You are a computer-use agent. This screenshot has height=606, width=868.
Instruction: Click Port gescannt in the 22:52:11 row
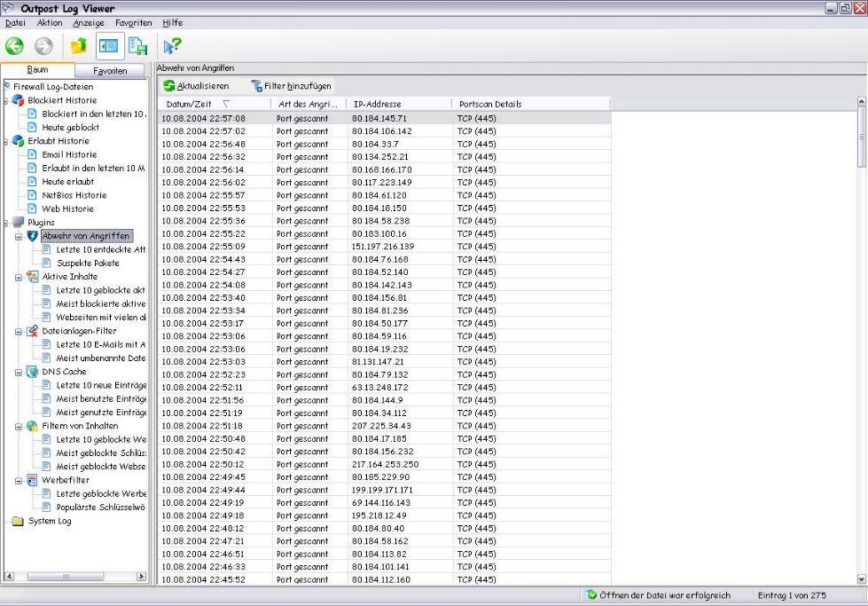(302, 388)
